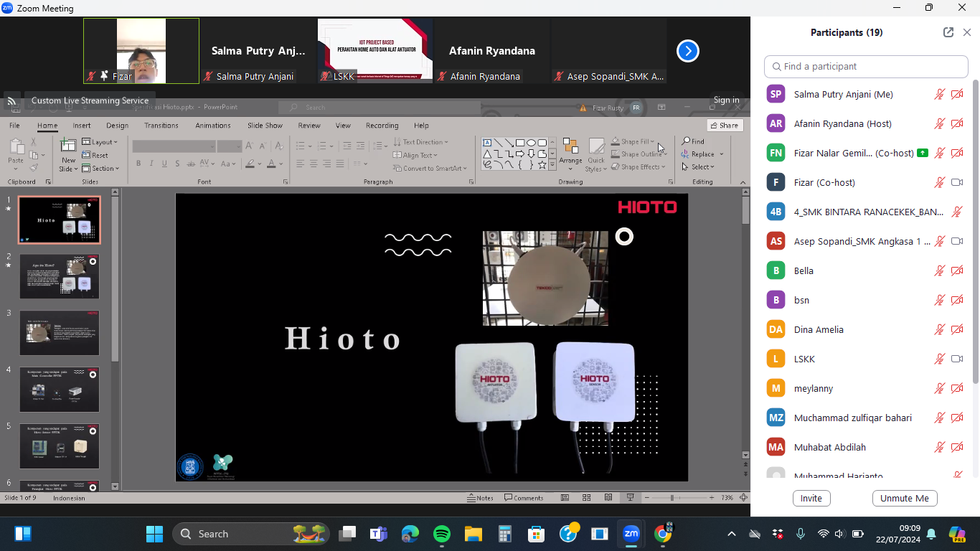Click the zoom out minus on status bar
Screen dimensions: 980x551
[648, 498]
